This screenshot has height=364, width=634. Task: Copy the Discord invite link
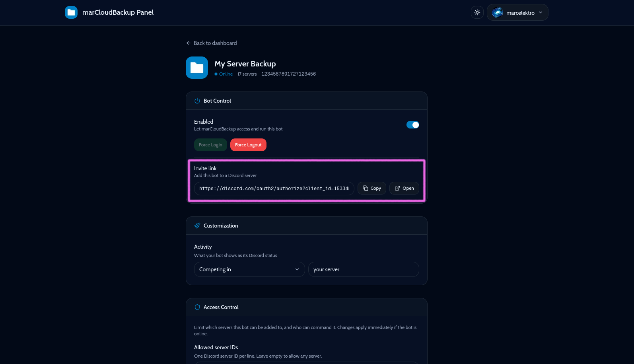(x=372, y=188)
